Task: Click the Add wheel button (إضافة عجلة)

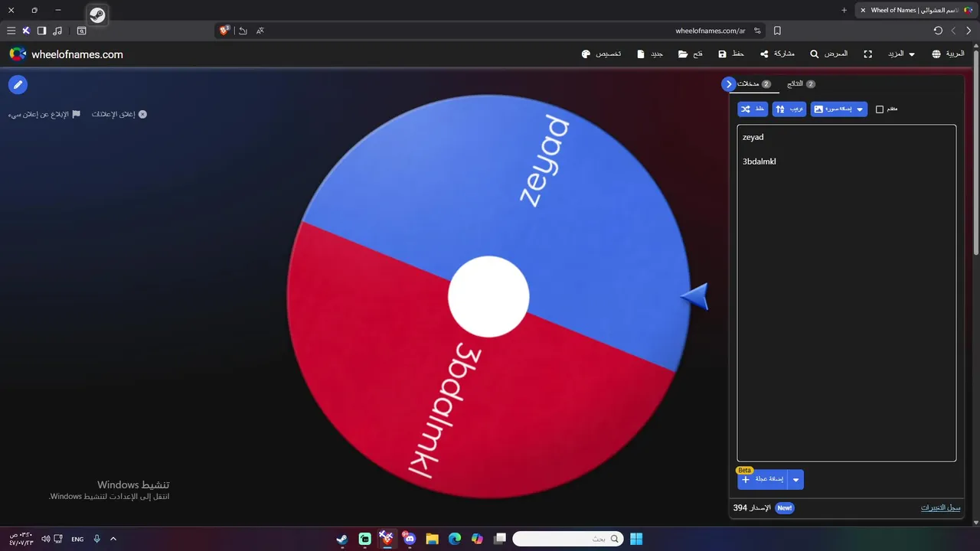Action: tap(763, 480)
